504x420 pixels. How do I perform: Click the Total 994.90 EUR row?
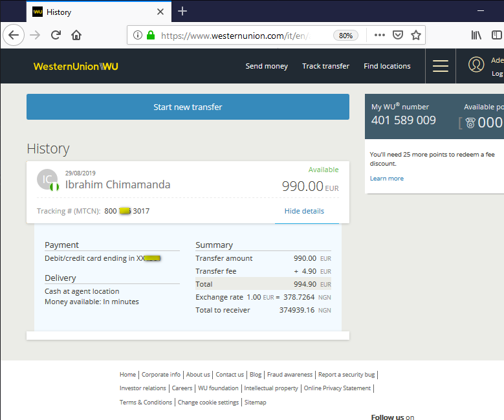pos(263,284)
